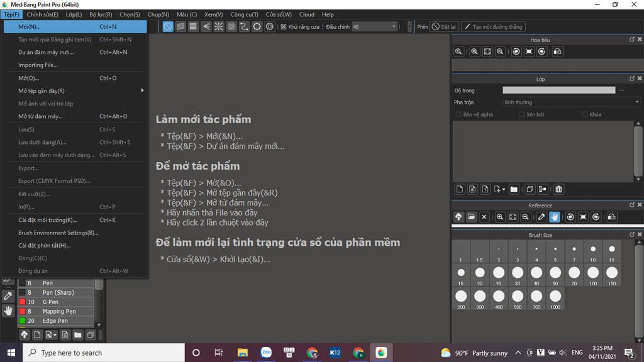Click the red swatch beside G Pen
The height and width of the screenshot is (362, 644).
pyautogui.click(x=22, y=302)
